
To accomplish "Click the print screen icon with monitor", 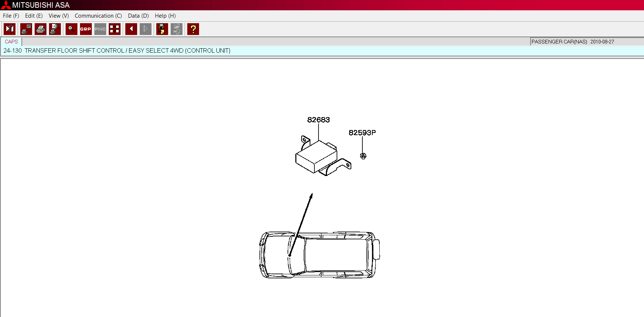I will (26, 29).
